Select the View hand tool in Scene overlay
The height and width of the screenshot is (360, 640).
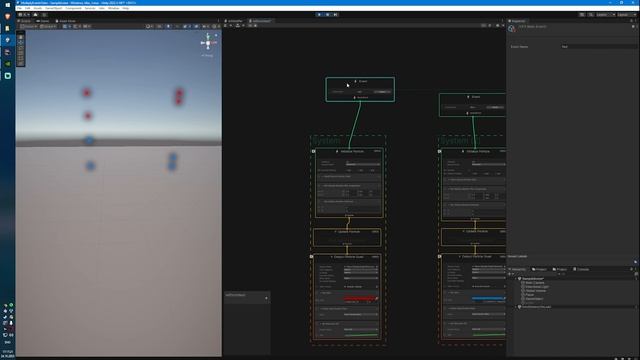21,37
